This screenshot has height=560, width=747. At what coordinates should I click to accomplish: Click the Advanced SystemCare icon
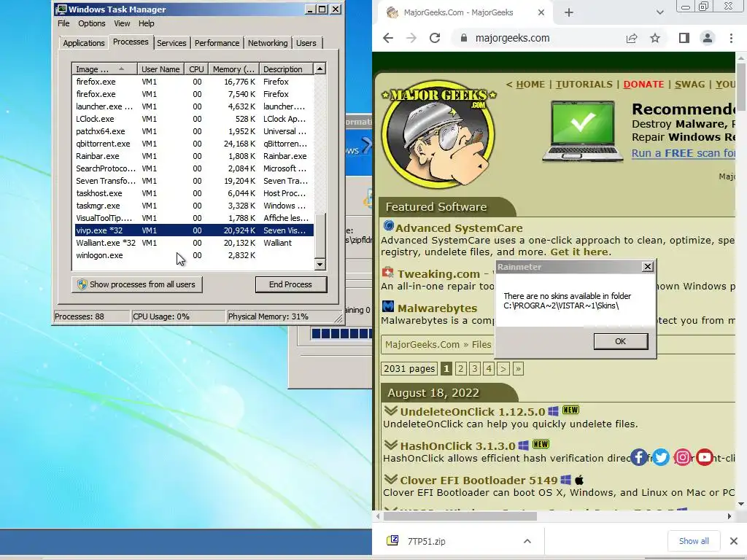click(x=389, y=225)
